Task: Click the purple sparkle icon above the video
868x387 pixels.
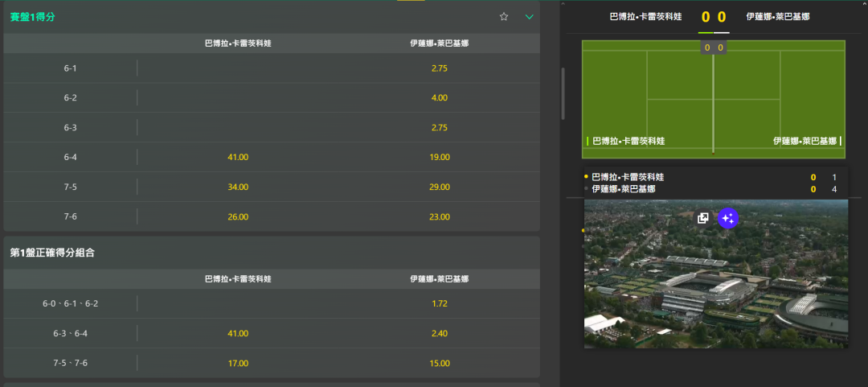Action: tap(728, 218)
